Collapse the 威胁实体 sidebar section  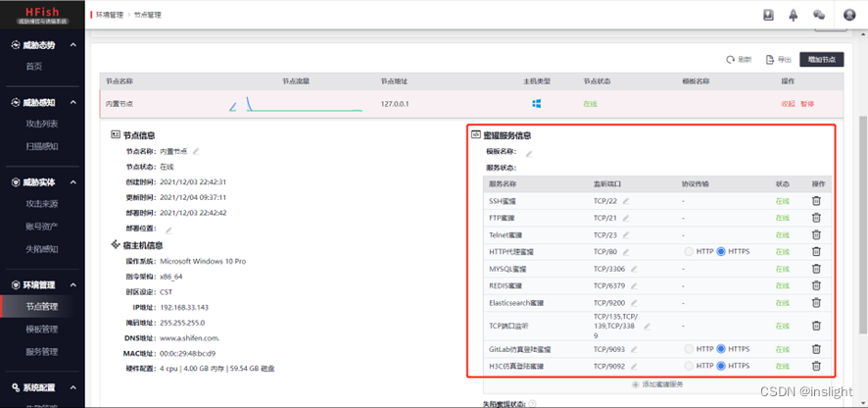coord(73,182)
